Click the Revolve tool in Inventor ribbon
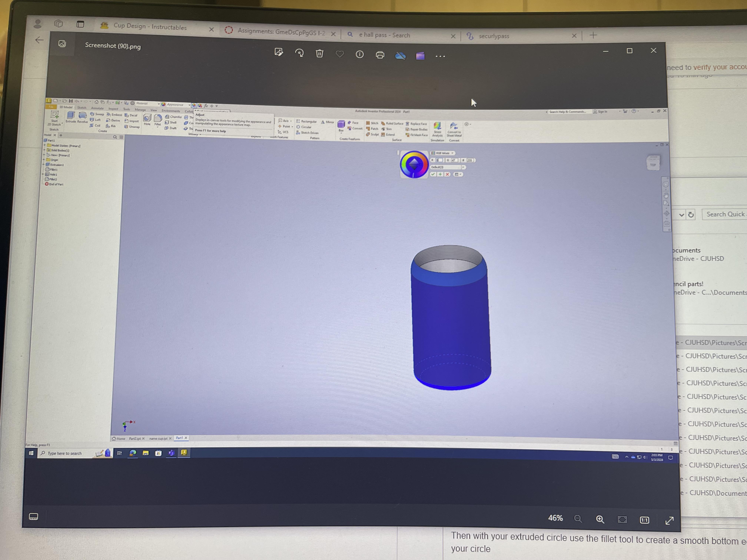This screenshot has height=560, width=747. [82, 117]
